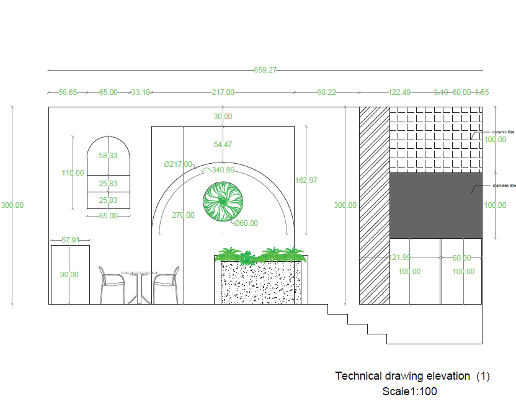The height and width of the screenshot is (420, 516).
Task: Click the Ø60.00 diameter label
Action: pyautogui.click(x=246, y=223)
